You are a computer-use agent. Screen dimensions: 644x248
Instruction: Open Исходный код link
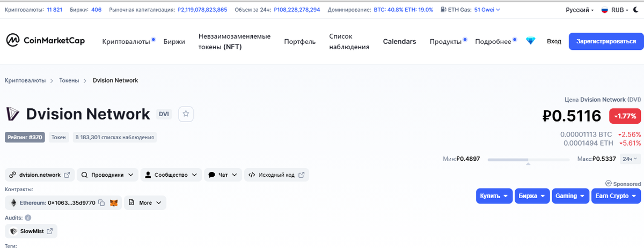[276, 175]
